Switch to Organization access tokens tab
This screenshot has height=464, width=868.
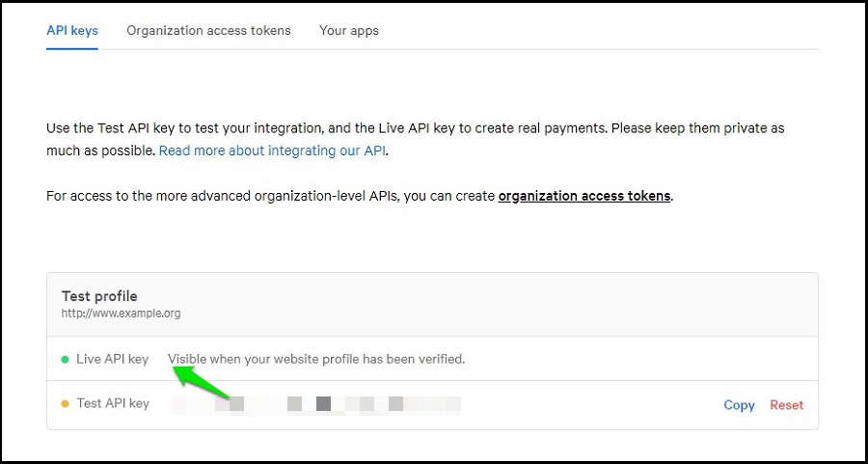(208, 31)
